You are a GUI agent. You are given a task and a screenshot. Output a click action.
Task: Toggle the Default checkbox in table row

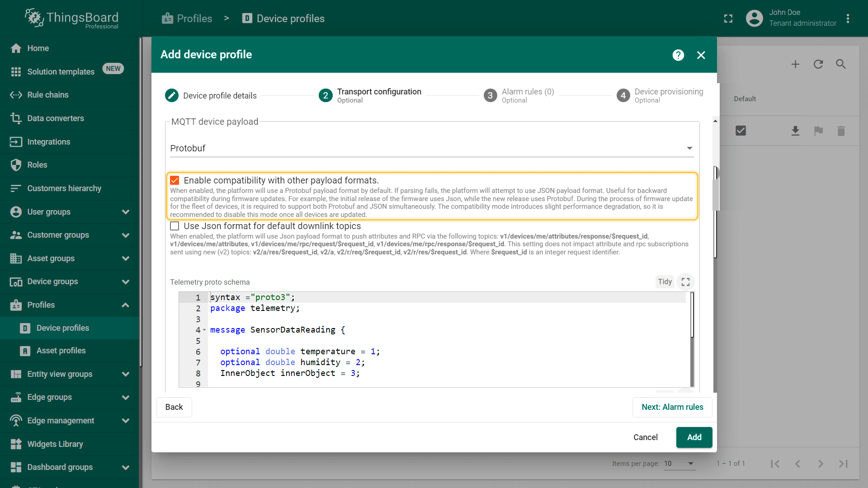(x=741, y=131)
